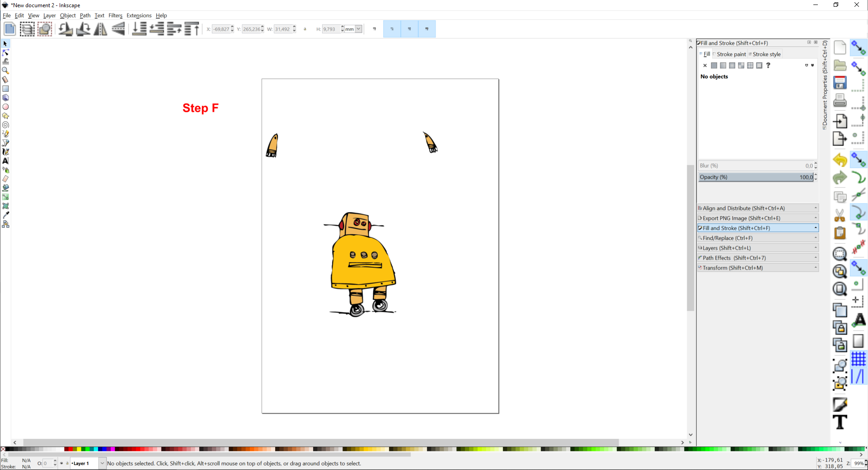Set fill to no paint (X)

pos(705,65)
